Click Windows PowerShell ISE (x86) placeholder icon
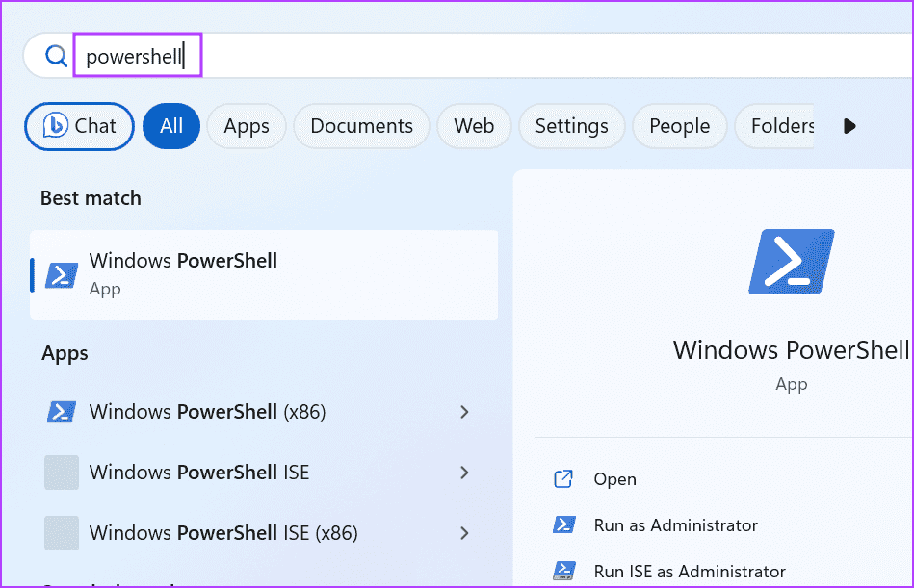The height and width of the screenshot is (588, 914). click(62, 533)
